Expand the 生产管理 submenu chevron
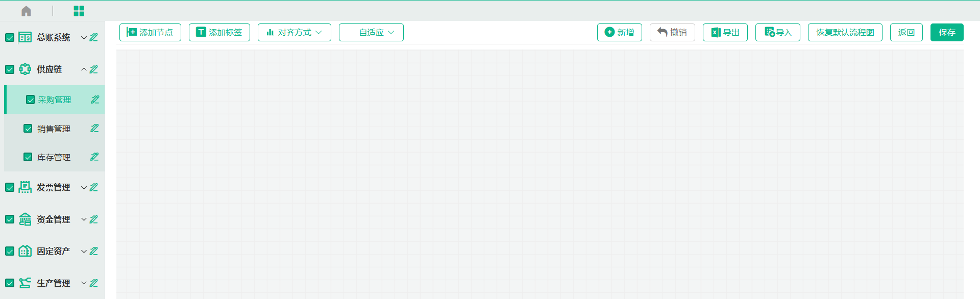Viewport: 980px width, 299px height. (84, 283)
